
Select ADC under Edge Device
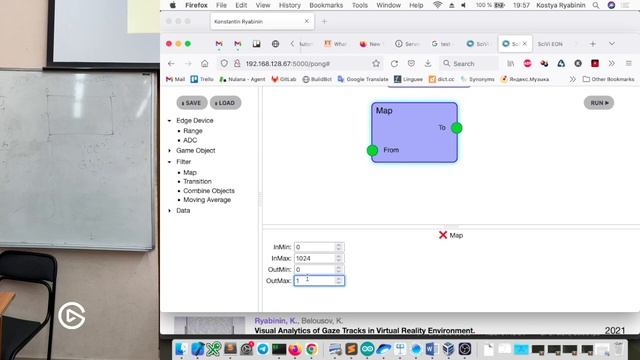point(190,140)
